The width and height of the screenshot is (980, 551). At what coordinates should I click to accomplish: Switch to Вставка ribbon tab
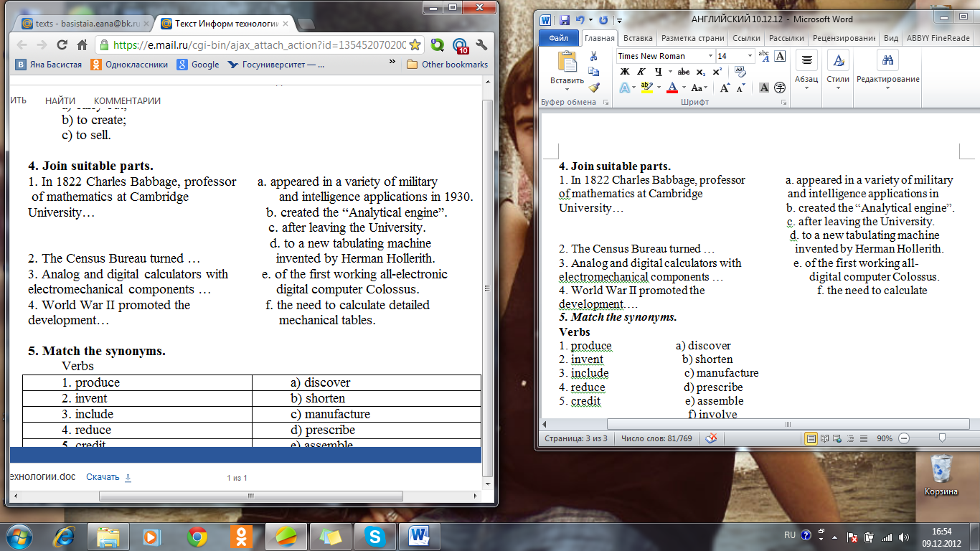point(638,38)
